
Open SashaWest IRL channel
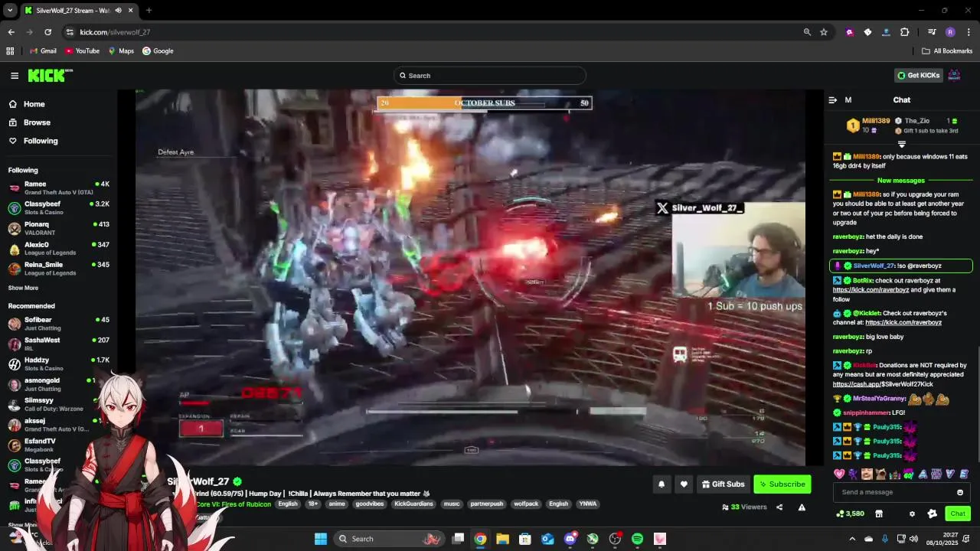click(x=58, y=344)
